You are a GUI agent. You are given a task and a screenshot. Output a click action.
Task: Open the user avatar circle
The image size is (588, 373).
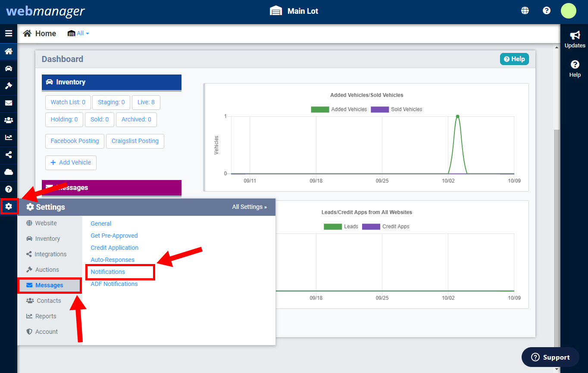(568, 11)
